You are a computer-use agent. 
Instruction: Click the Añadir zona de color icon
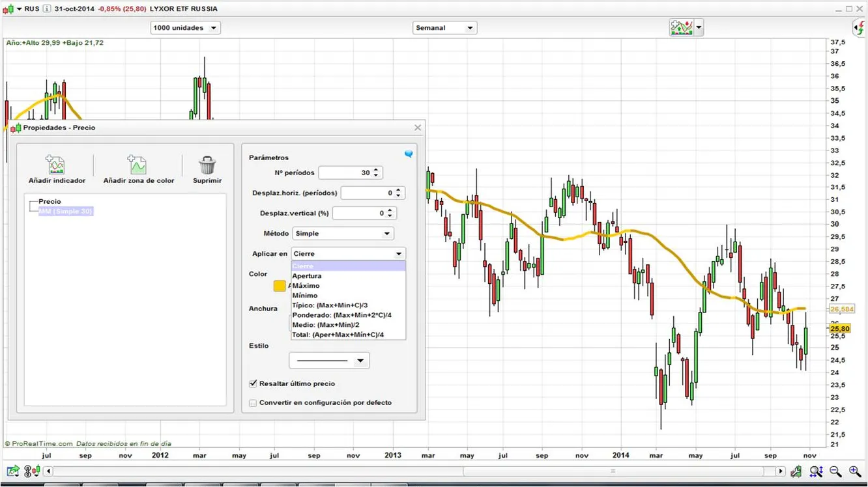[137, 165]
